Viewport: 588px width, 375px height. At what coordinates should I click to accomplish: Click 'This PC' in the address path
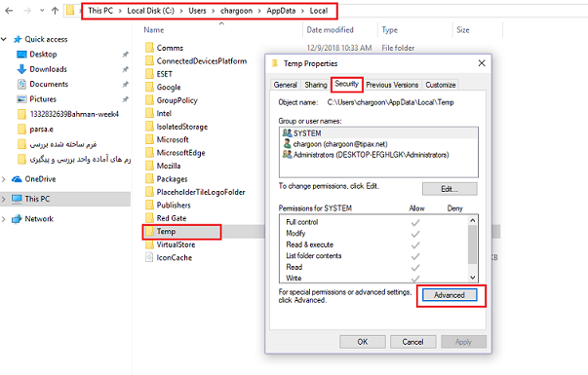click(100, 11)
